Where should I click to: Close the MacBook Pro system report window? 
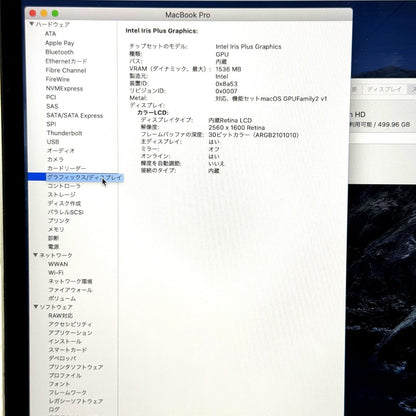click(33, 13)
